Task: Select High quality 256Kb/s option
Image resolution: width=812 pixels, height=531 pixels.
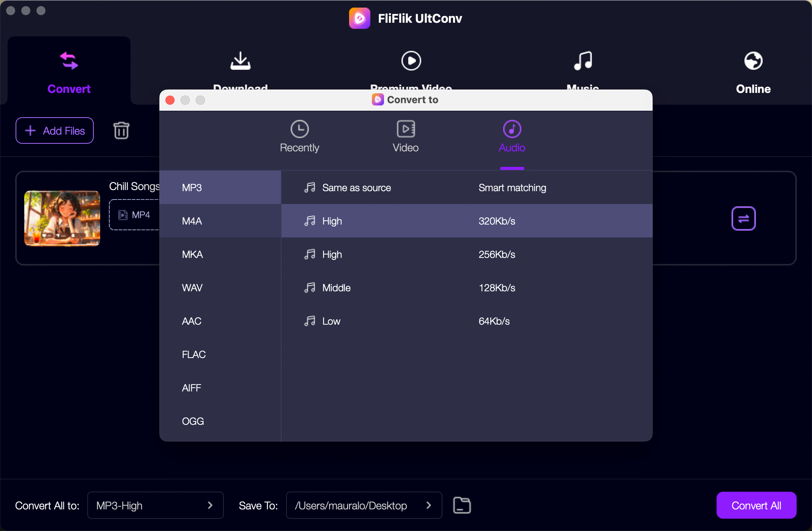Action: point(417,254)
